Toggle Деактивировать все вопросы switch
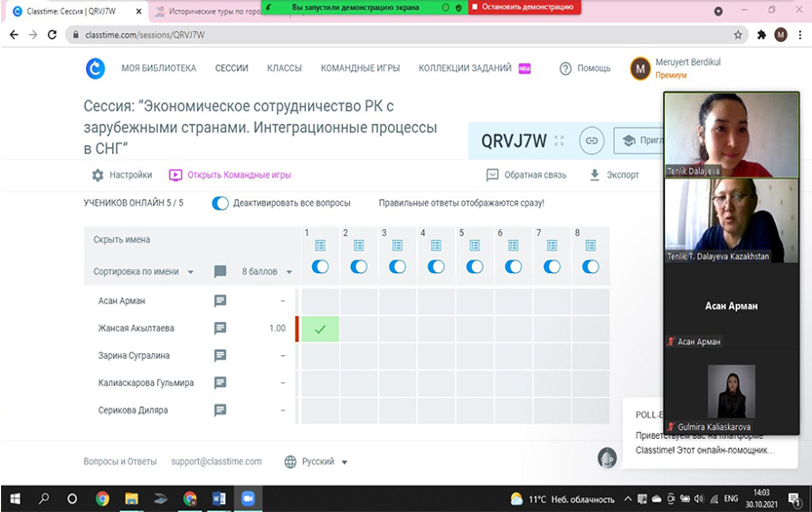 [x=220, y=203]
